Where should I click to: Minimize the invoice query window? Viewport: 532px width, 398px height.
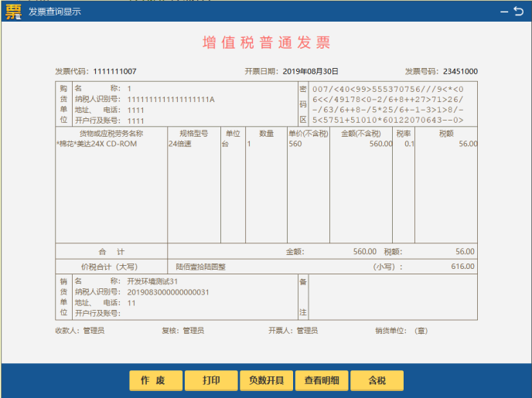pyautogui.click(x=504, y=12)
